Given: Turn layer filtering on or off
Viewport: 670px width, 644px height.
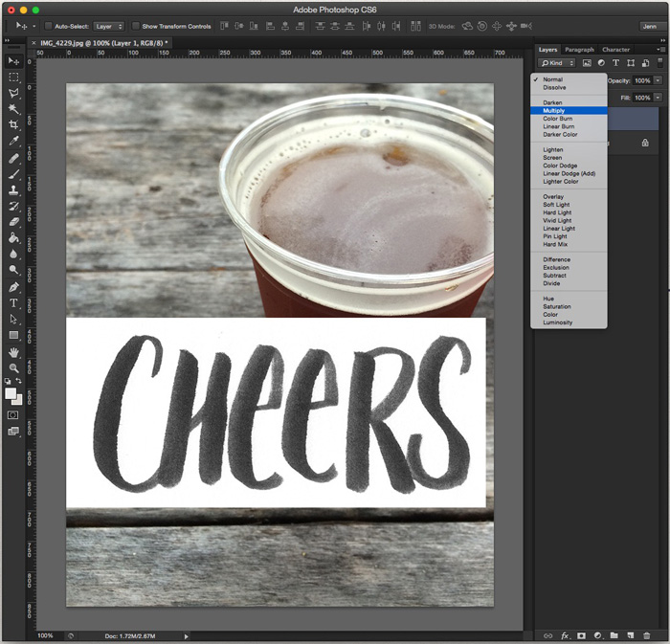Looking at the screenshot, I should click(x=660, y=63).
